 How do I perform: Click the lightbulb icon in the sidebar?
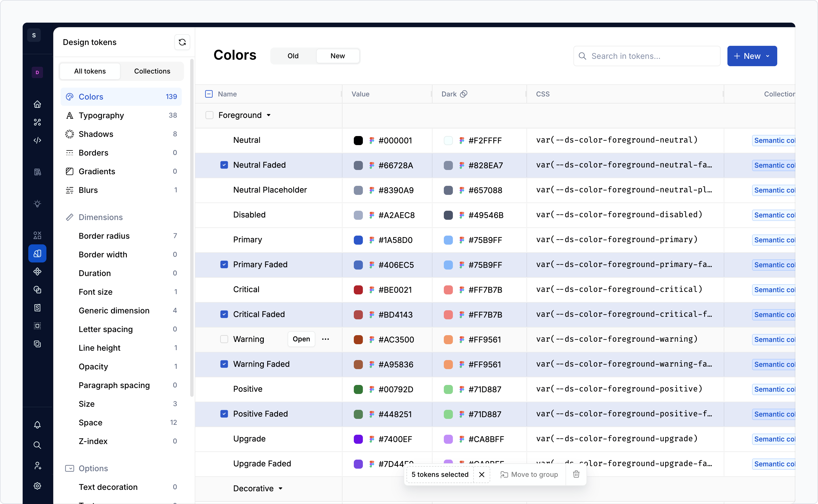(37, 203)
